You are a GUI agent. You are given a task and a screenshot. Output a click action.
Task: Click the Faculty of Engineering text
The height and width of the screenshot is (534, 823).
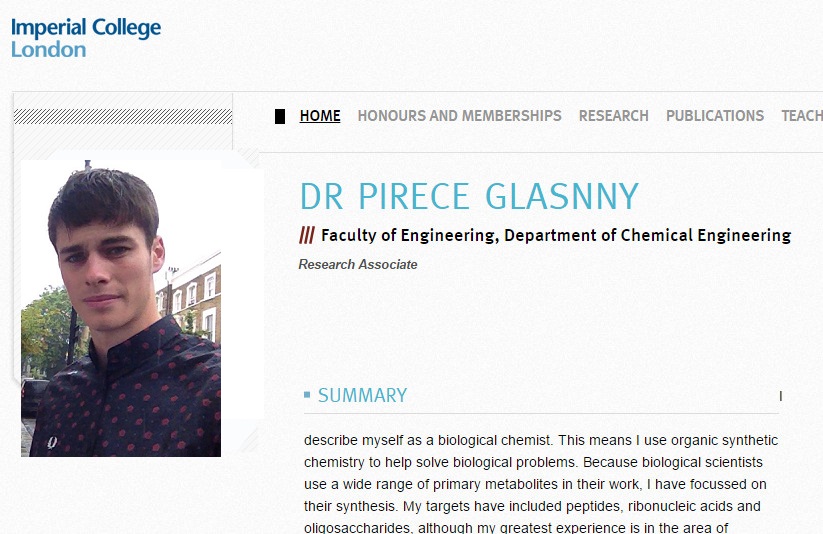(x=409, y=235)
